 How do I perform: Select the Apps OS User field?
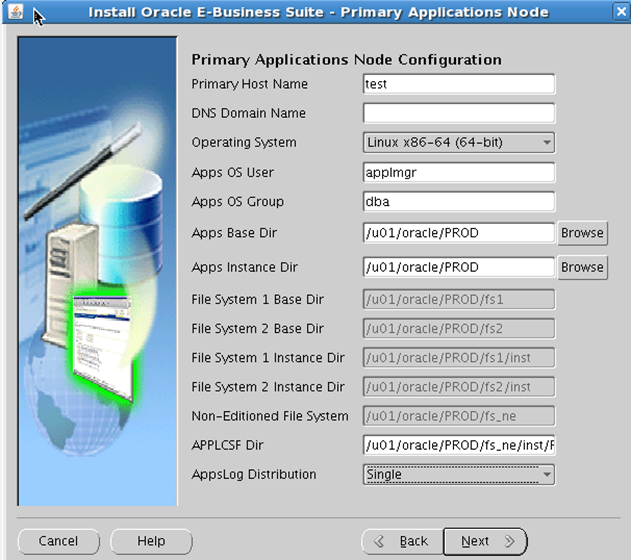click(459, 172)
